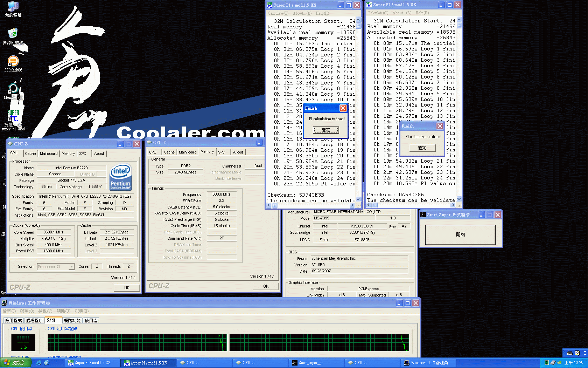Close the right Super PI Finish dialog
The width and height of the screenshot is (588, 368).
point(440,126)
